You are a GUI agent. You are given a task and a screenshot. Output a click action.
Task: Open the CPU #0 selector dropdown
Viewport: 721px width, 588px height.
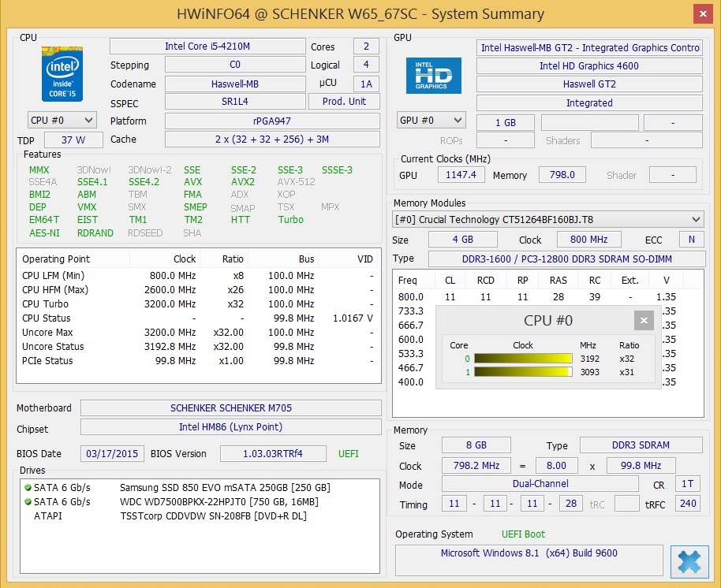pyautogui.click(x=62, y=121)
